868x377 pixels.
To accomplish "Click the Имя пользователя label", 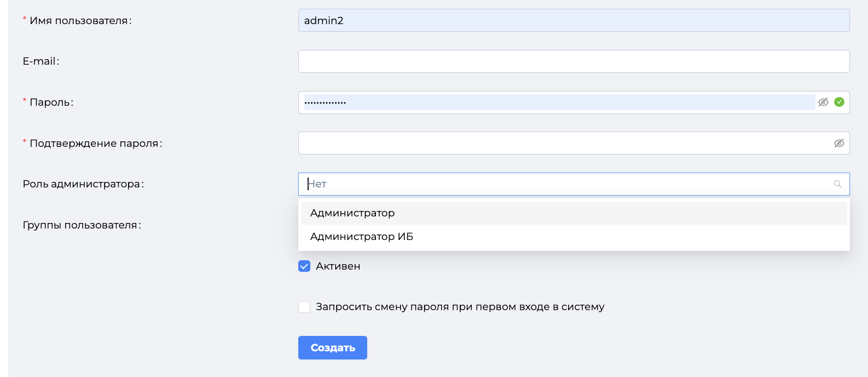I will click(x=80, y=21).
